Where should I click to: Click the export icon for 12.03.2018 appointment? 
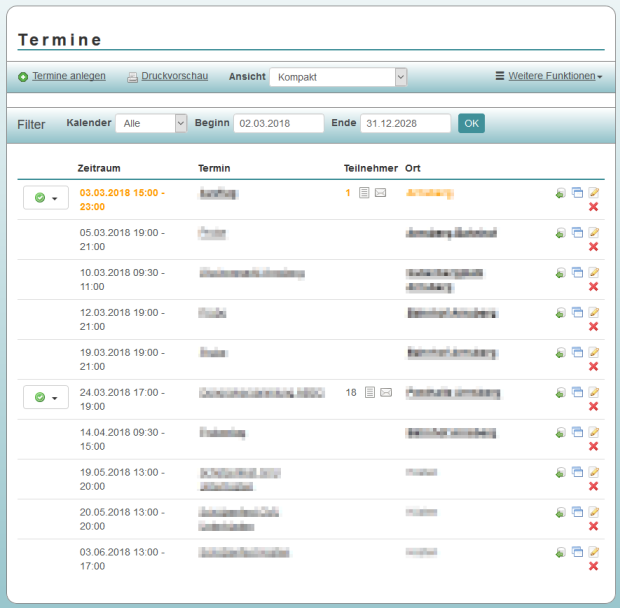pos(561,312)
